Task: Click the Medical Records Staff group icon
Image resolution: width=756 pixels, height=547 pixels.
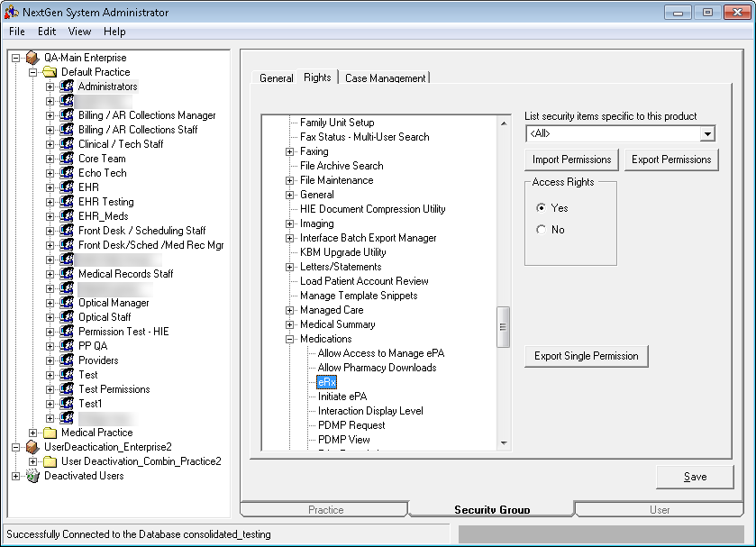Action: (x=67, y=274)
